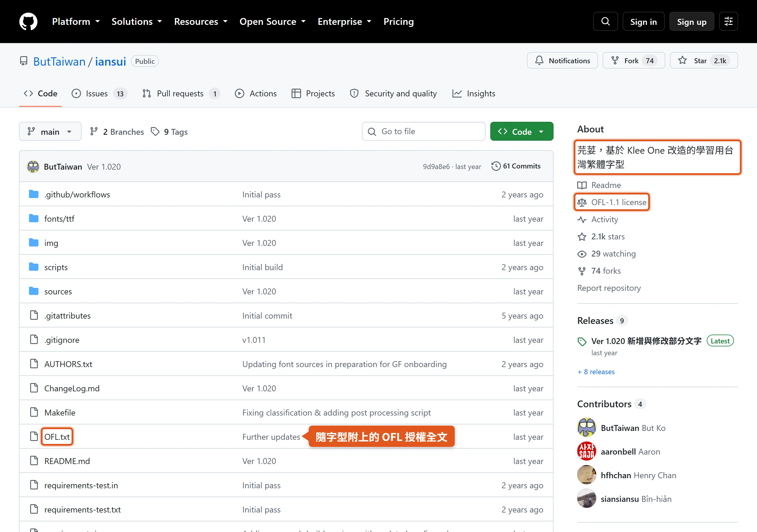This screenshot has width=757, height=532.
Task: Fork the iansui repository
Action: pyautogui.click(x=634, y=61)
